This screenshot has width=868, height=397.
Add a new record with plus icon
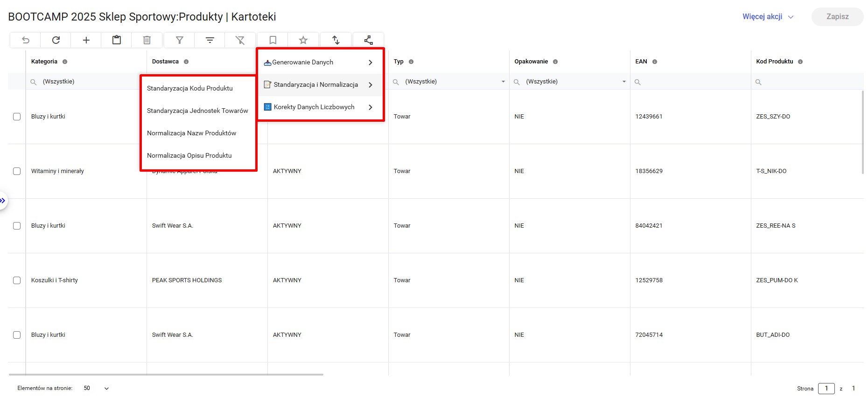click(x=86, y=40)
